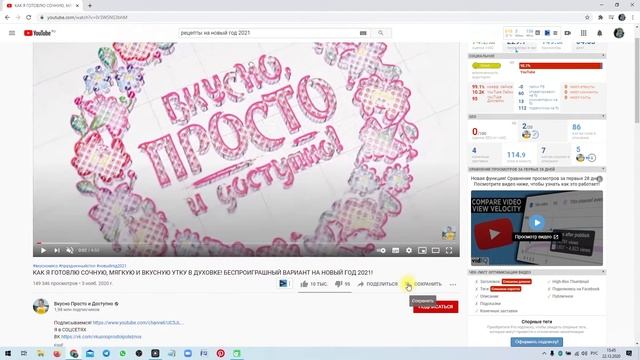
Task: Collapse the video optimization checklist section
Action: pyautogui.click(x=603, y=272)
